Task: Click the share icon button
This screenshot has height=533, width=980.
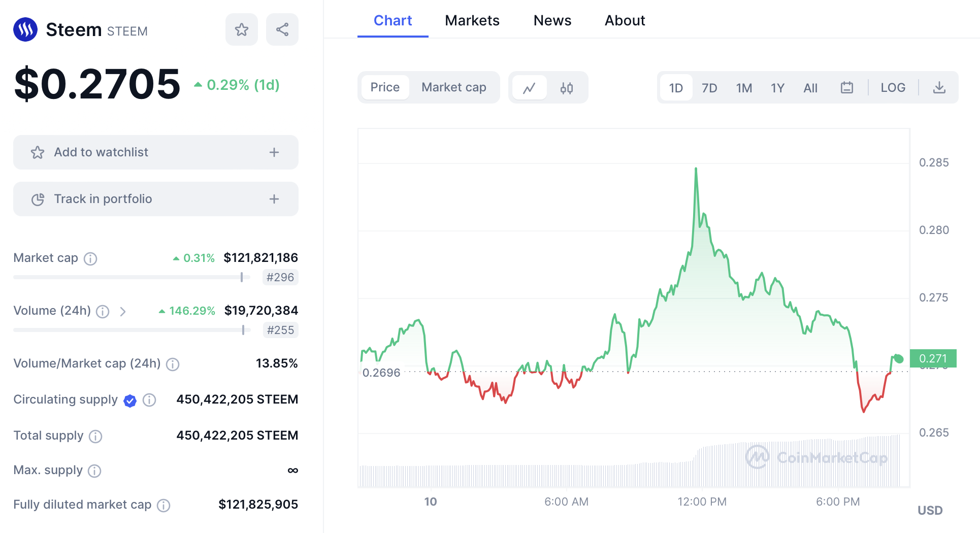Action: click(x=282, y=29)
